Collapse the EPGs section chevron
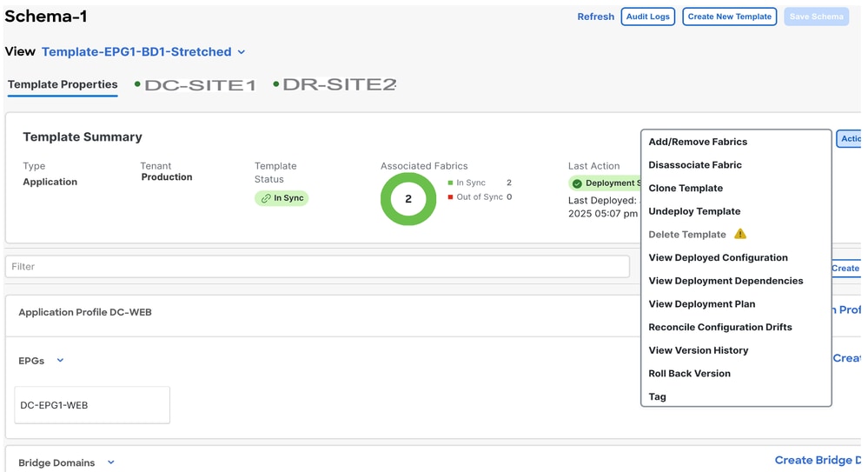This screenshot has width=868, height=472. pyautogui.click(x=60, y=360)
